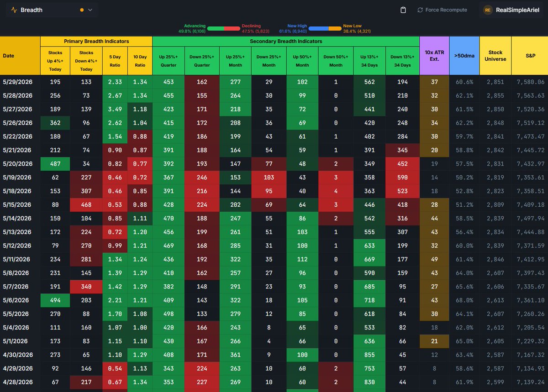Viewport: 548px width, 392px height.
Task: Click Secondary Breadth Indicators group header
Action: pos(286,41)
